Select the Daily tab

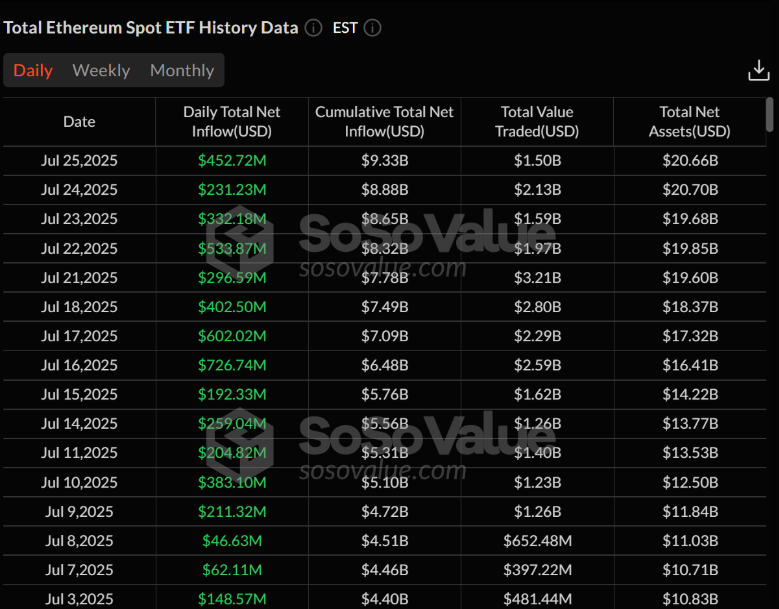[x=33, y=70]
